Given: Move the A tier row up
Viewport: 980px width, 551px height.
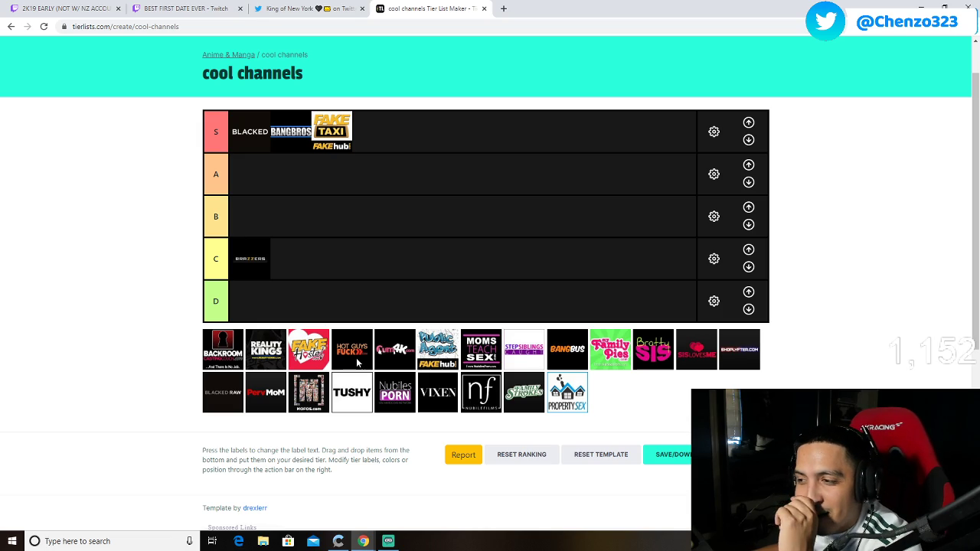Looking at the screenshot, I should (749, 165).
